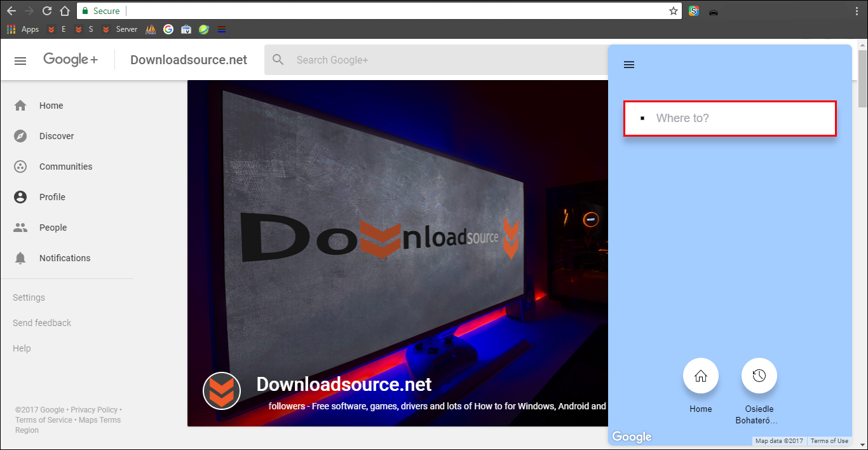The image size is (868, 450).
Task: Click the magnifier icon in Google+ search
Action: (x=278, y=60)
